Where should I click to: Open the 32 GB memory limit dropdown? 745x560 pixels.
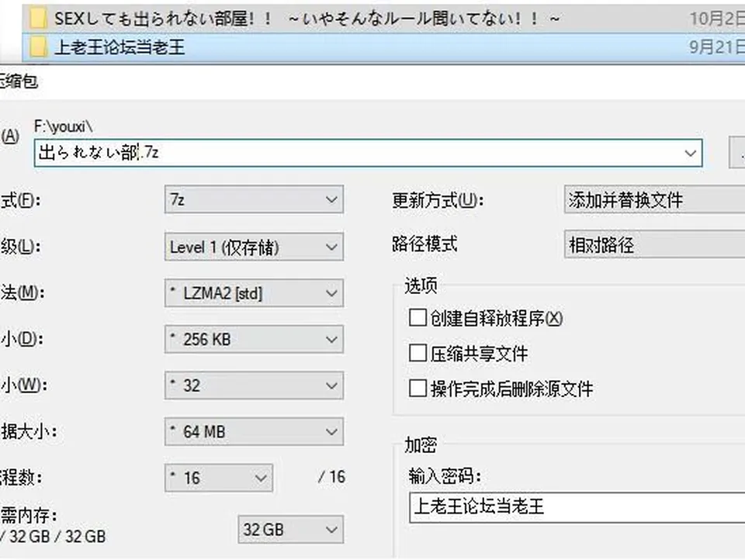click(290, 529)
